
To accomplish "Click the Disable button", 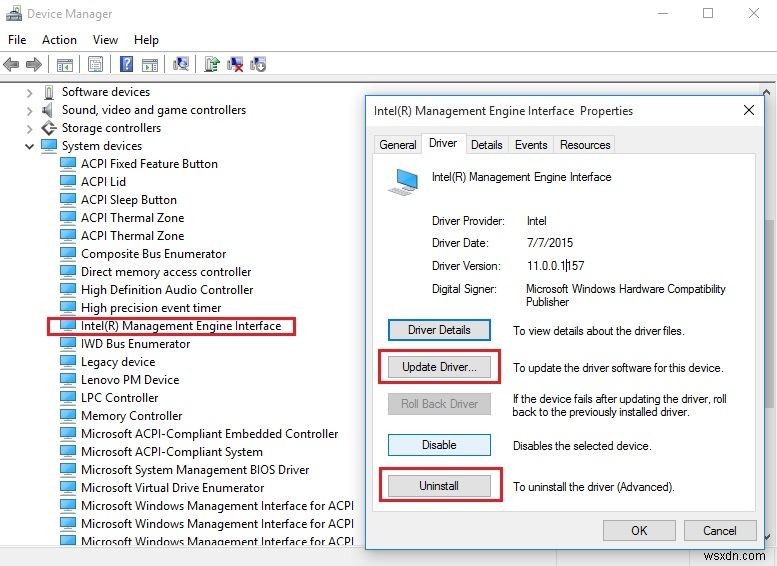I will pyautogui.click(x=439, y=445).
